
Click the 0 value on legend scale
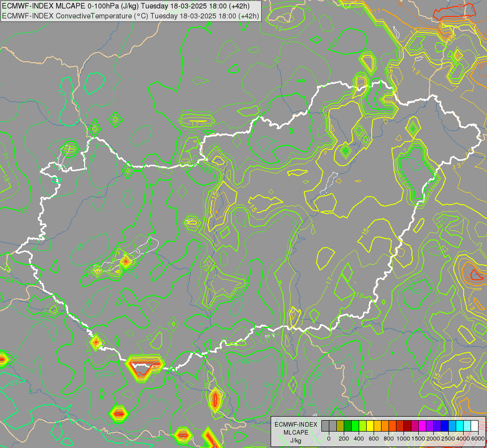click(329, 439)
